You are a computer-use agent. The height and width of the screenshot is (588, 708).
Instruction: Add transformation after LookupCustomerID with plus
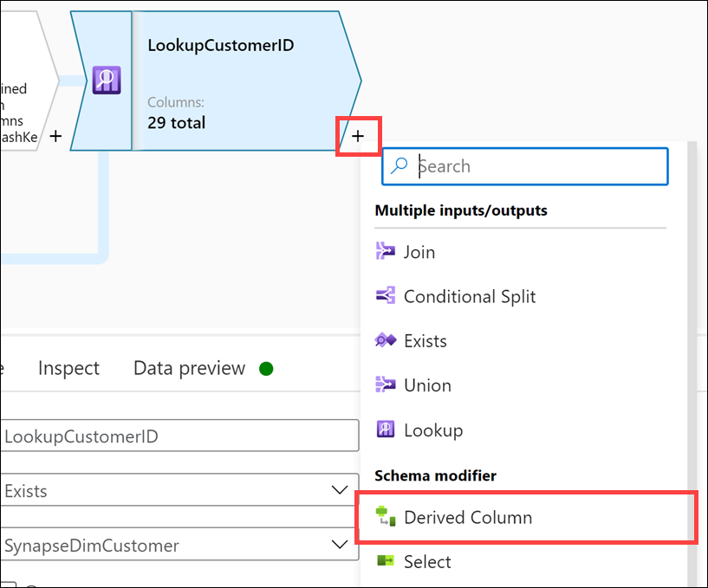pyautogui.click(x=358, y=136)
